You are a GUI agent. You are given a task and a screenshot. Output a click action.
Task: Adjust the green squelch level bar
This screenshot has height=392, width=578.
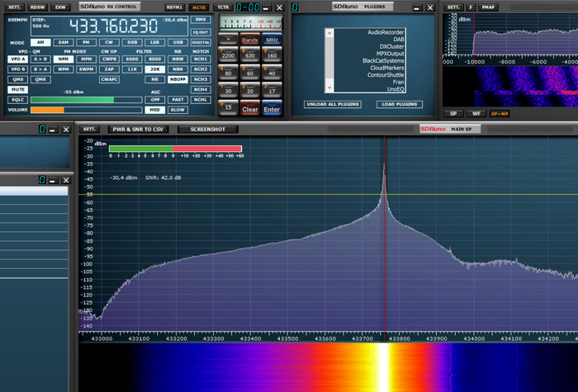(x=86, y=100)
